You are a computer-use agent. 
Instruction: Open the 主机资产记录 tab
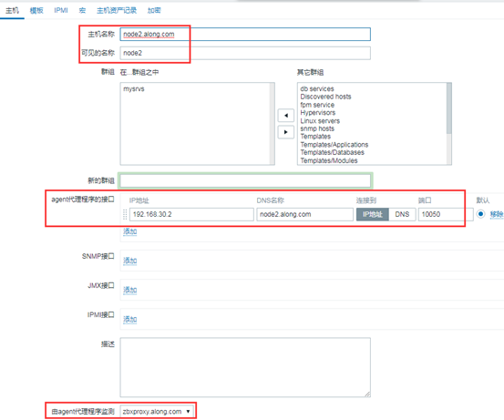coord(117,10)
